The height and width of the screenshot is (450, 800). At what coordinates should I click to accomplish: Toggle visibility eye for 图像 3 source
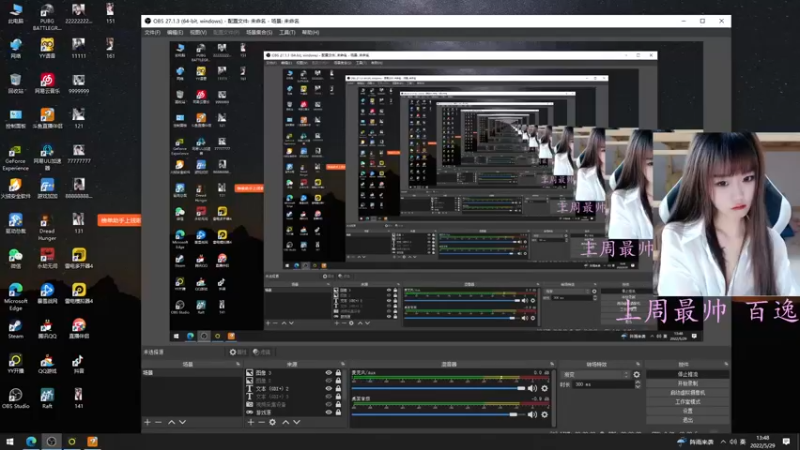329,373
